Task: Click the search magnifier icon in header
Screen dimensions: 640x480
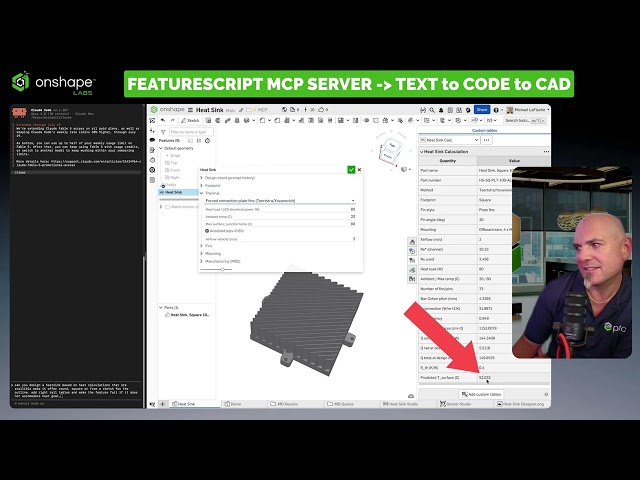Action: pos(432,110)
